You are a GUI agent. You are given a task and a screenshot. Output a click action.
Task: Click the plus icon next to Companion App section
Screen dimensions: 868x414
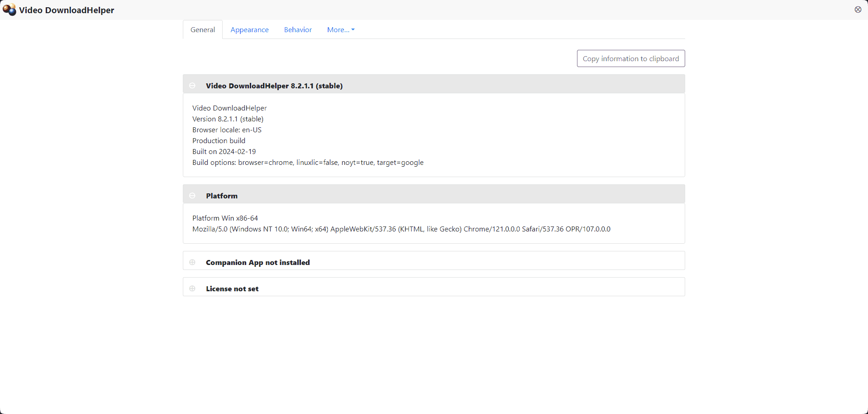point(192,262)
